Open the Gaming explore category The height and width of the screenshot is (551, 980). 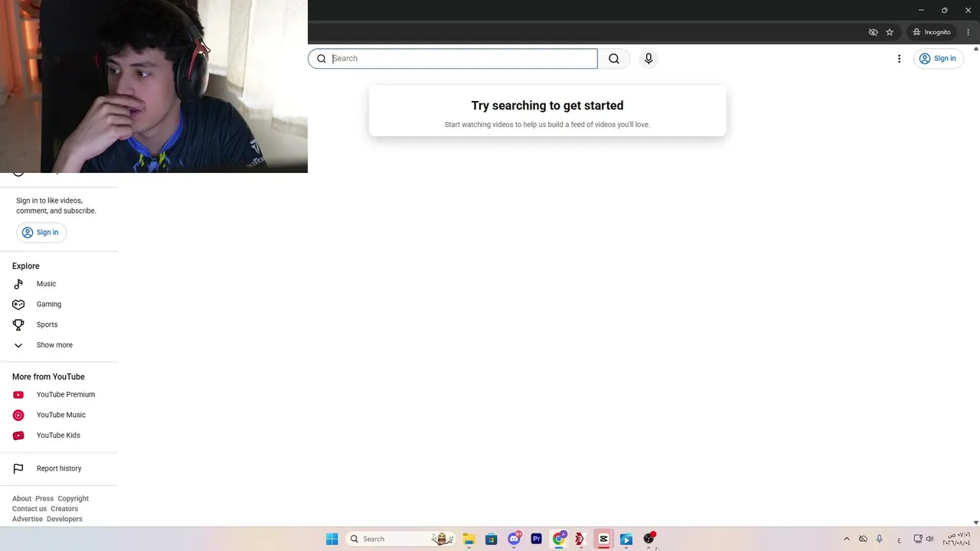(x=59, y=304)
